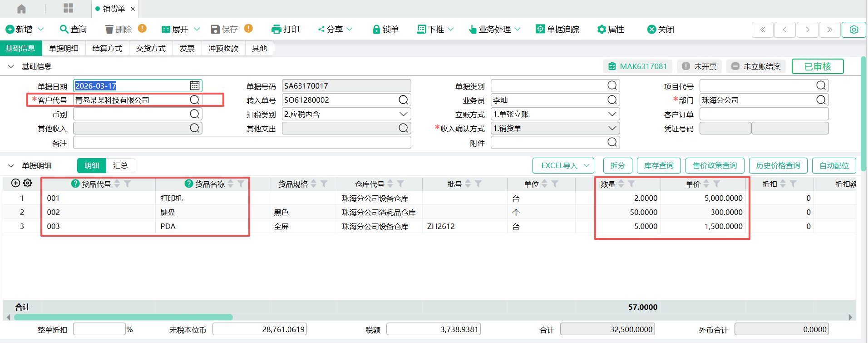This screenshot has height=343, width=868.
Task: Click the 历史价格查询 button
Action: (778, 166)
